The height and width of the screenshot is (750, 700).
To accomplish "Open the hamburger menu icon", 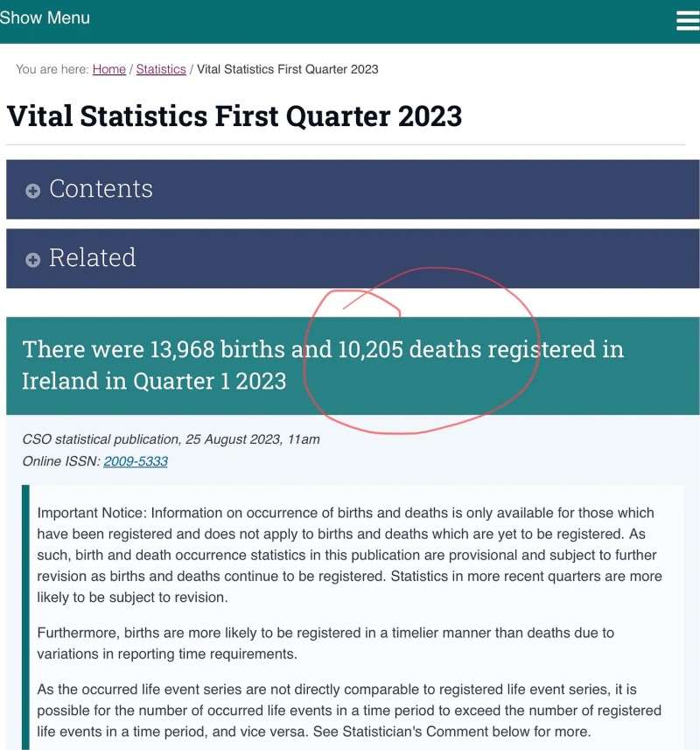I will [688, 20].
